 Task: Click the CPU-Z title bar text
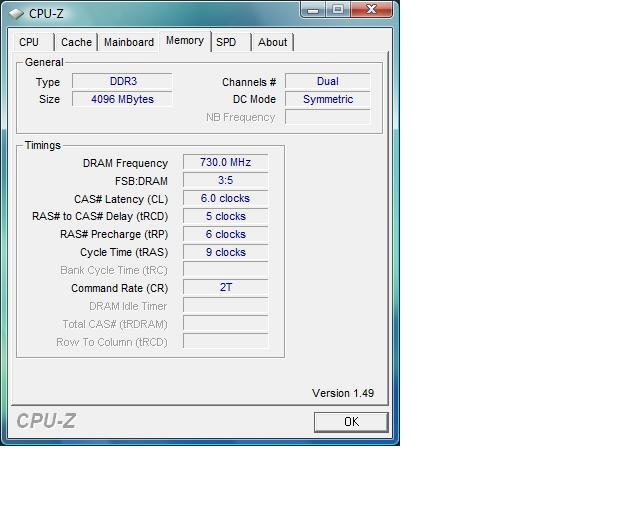click(x=46, y=14)
